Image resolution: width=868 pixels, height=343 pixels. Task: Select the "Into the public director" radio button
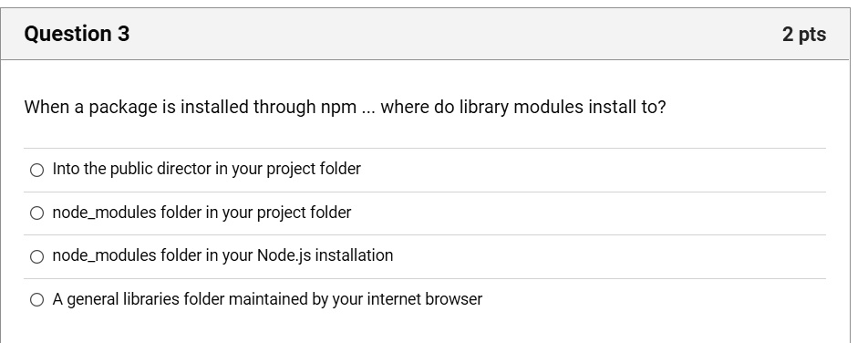(x=36, y=170)
